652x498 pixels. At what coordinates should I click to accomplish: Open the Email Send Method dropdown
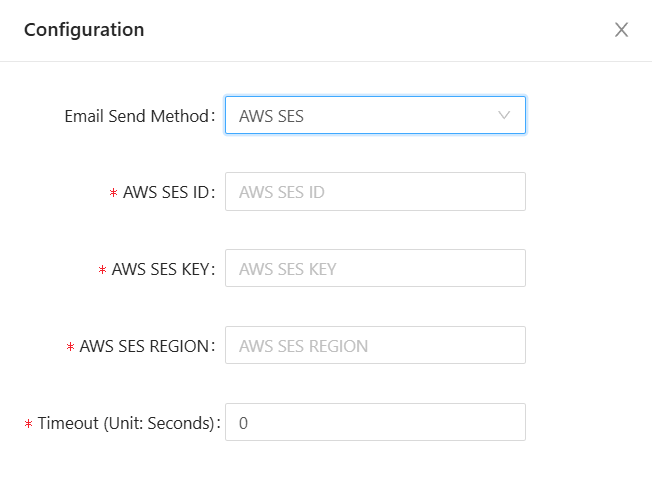click(375, 116)
